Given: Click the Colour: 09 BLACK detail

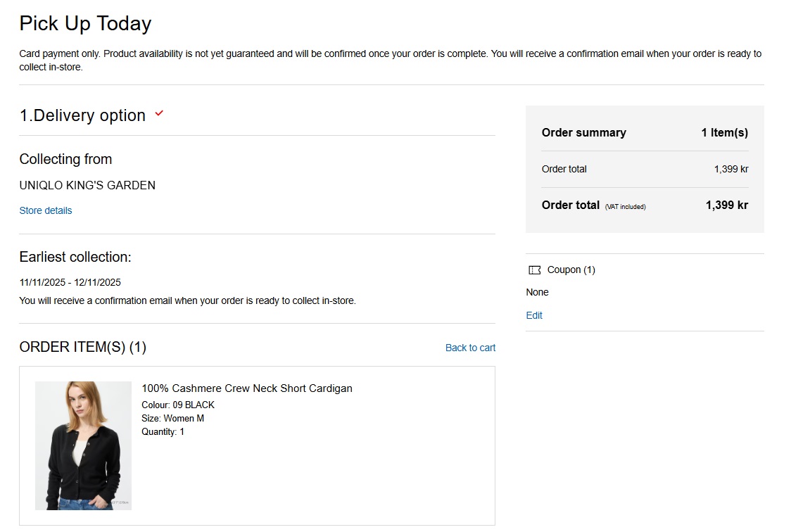Looking at the screenshot, I should (178, 405).
